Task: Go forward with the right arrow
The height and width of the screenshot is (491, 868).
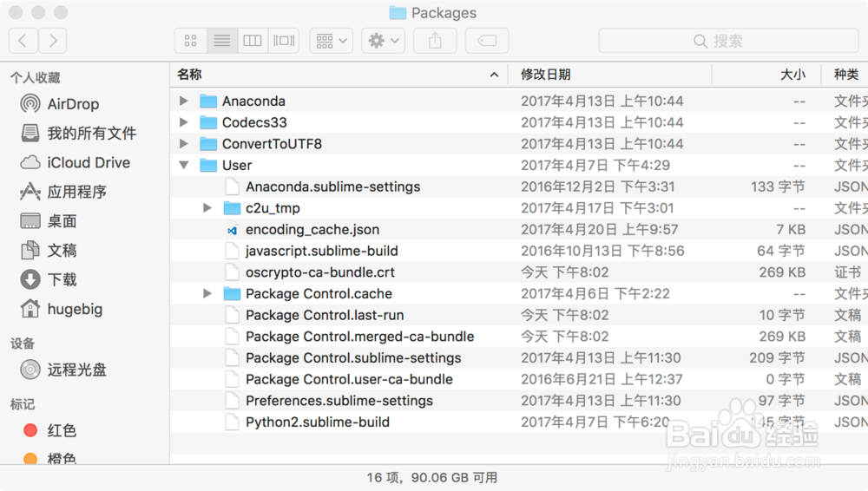Action: tap(53, 40)
